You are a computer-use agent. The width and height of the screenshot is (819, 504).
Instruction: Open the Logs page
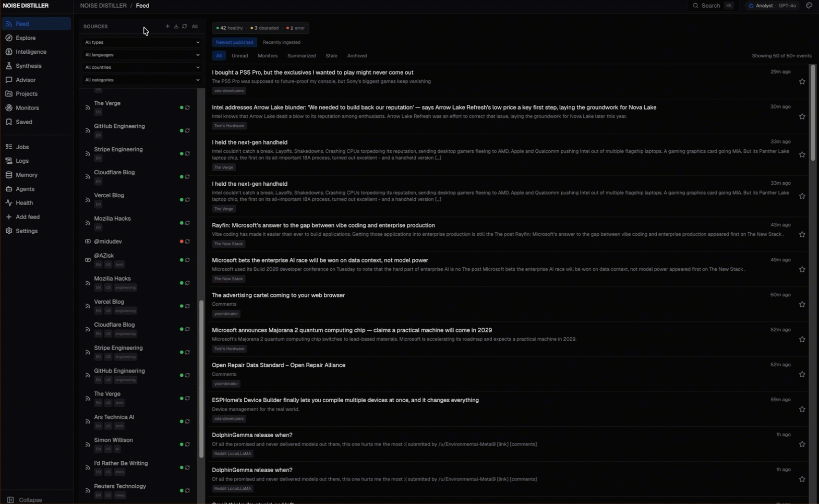35,161
